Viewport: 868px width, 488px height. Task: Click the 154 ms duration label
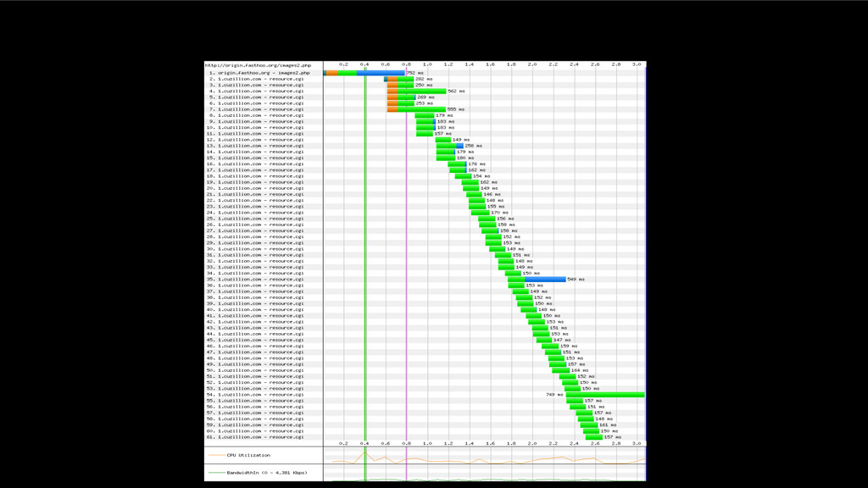point(481,176)
